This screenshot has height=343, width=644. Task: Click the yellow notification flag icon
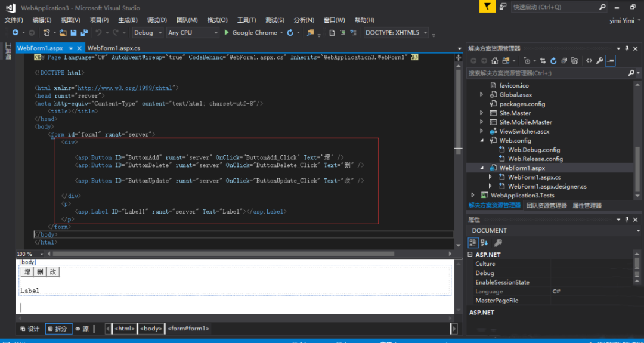point(488,7)
